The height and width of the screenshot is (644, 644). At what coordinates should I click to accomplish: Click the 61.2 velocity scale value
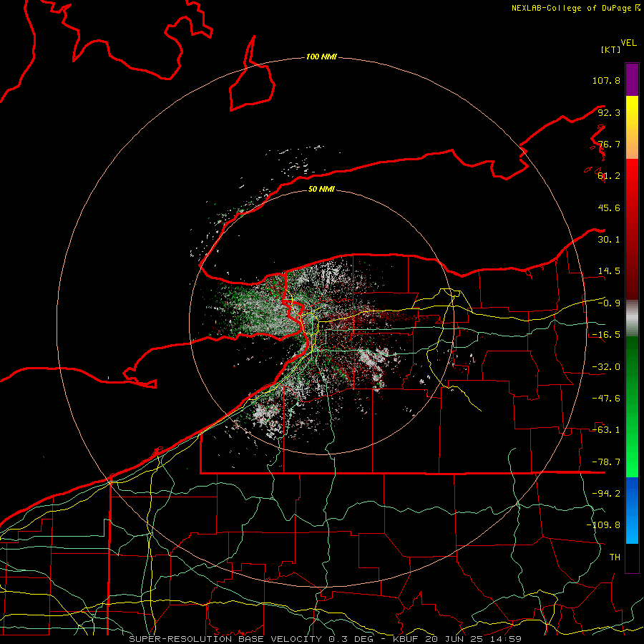click(609, 176)
